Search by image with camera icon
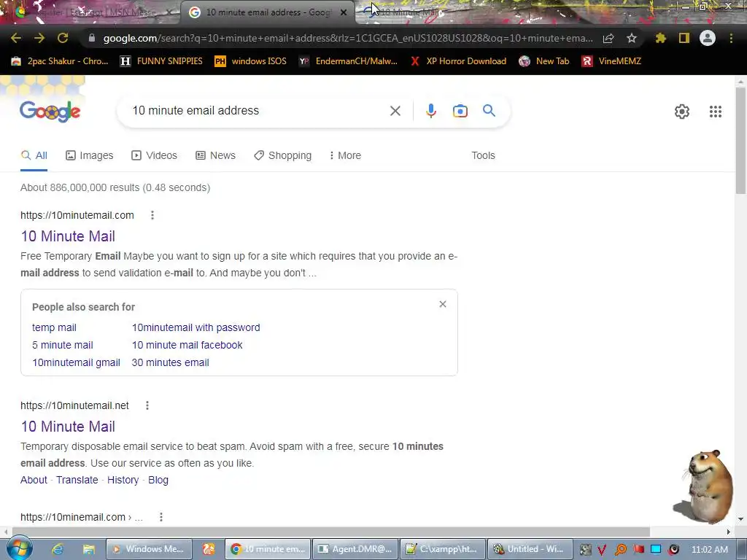The height and width of the screenshot is (560, 747). (460, 111)
